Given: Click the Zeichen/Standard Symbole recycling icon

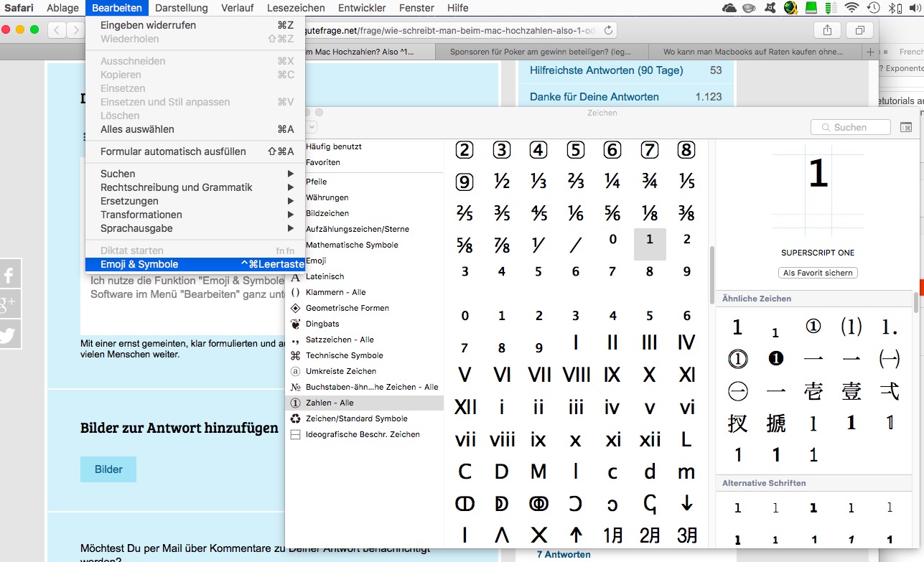Looking at the screenshot, I should tap(295, 418).
